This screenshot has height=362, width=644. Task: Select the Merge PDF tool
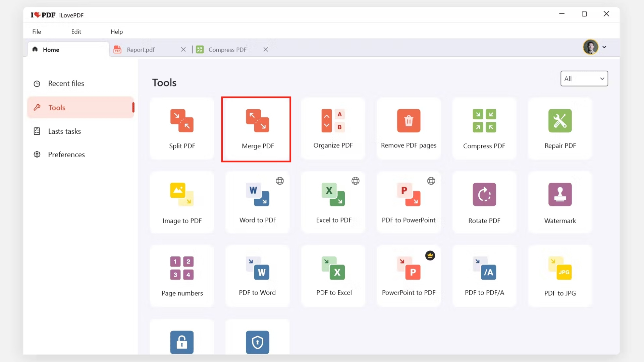(257, 129)
